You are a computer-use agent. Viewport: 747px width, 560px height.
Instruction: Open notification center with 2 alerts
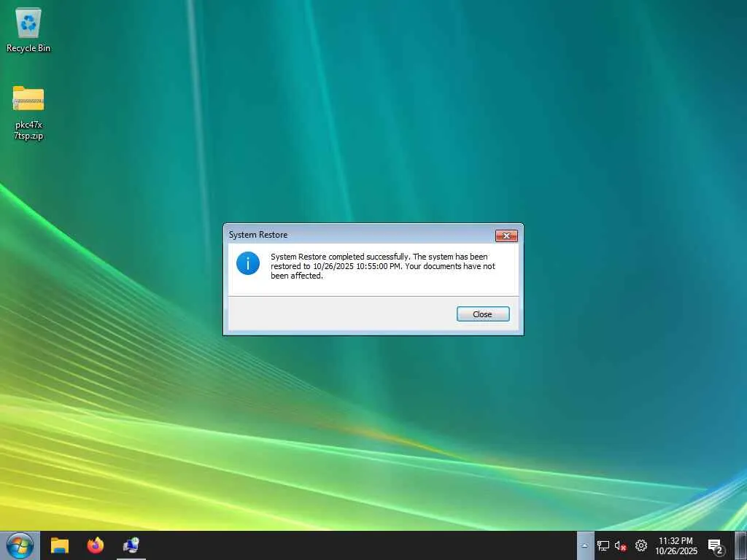coord(716,547)
